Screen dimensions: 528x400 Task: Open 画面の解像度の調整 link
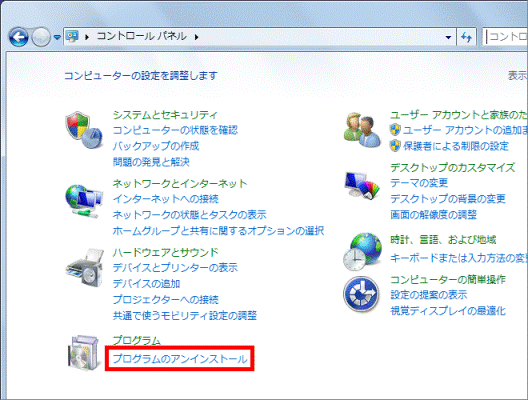pos(433,214)
